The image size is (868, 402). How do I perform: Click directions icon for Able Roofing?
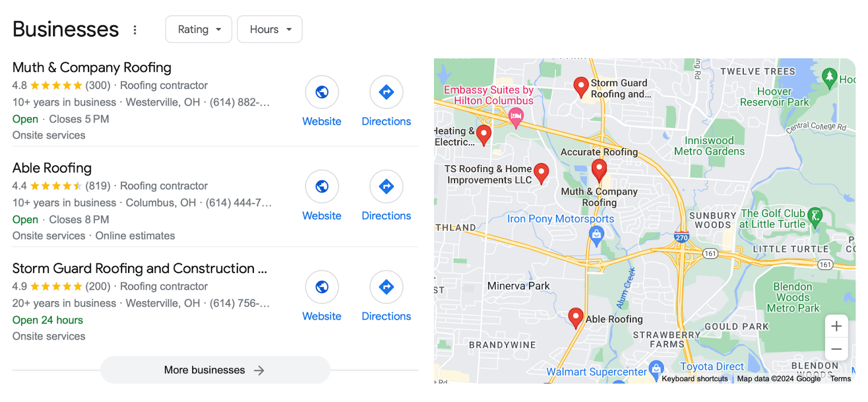(x=386, y=187)
